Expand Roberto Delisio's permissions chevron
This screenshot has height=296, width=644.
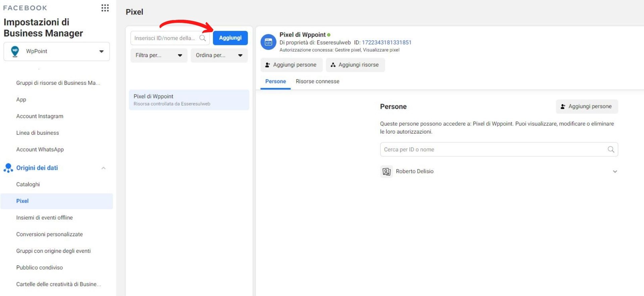pyautogui.click(x=615, y=172)
